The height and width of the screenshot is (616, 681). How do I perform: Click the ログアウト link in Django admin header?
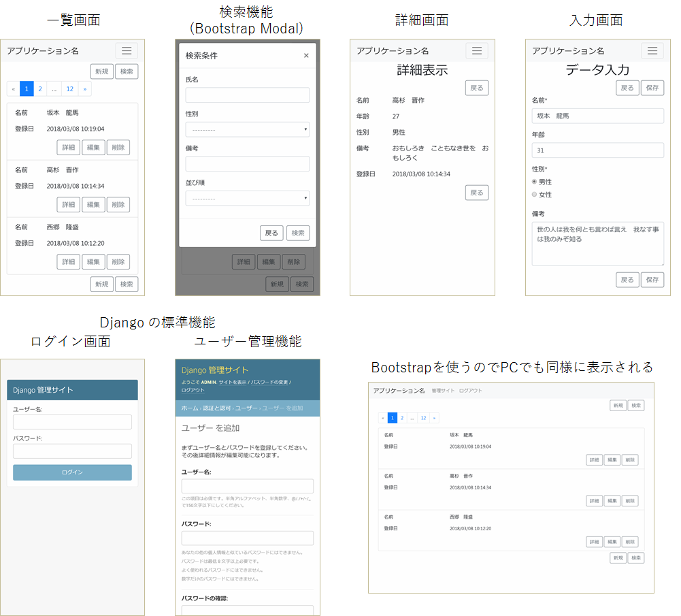click(193, 389)
